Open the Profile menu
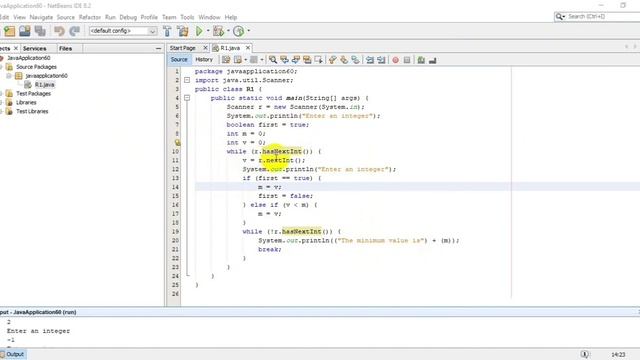Image resolution: width=640 pixels, height=360 pixels. [149, 17]
